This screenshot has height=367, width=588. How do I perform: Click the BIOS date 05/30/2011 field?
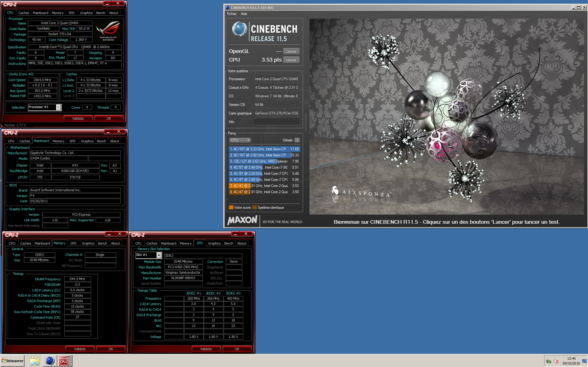(75, 201)
